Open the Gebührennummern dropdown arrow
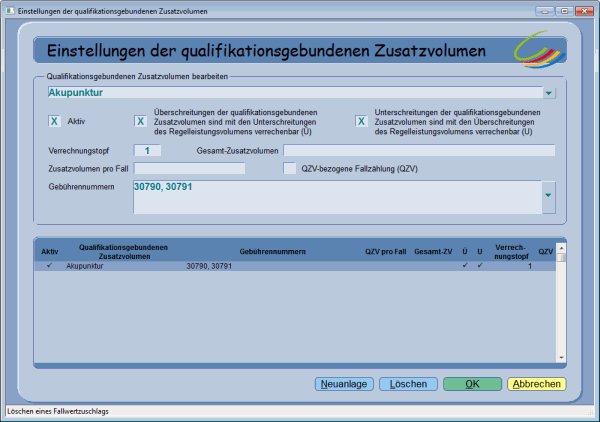Viewport: 600px width, 422px height. coord(548,196)
